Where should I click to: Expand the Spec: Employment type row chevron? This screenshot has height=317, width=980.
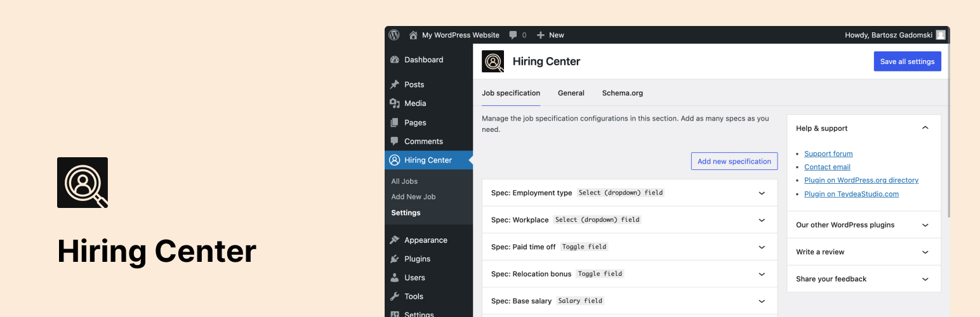pyautogui.click(x=762, y=193)
